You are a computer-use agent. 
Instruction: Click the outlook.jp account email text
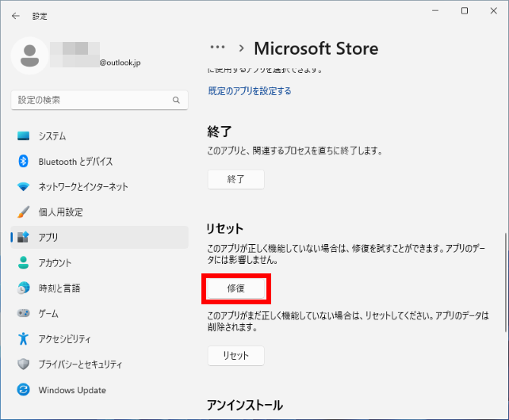(120, 63)
